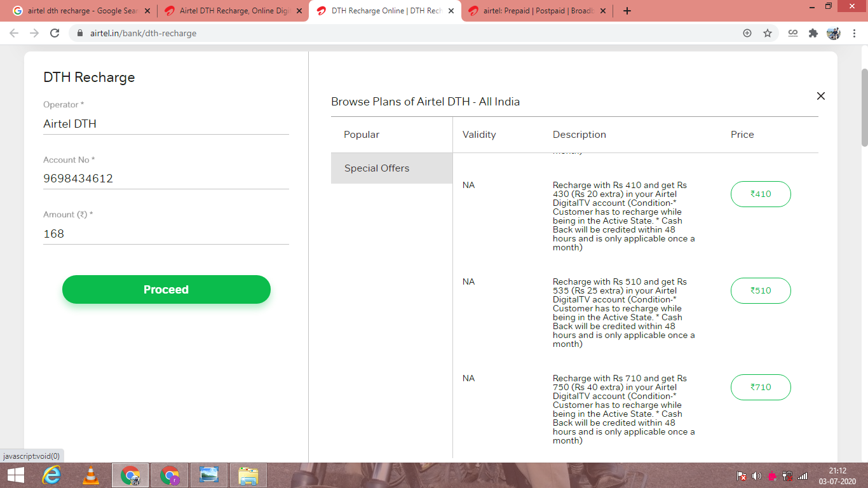
Task: Close the DTH Recharge Online tab
Action: (x=451, y=11)
